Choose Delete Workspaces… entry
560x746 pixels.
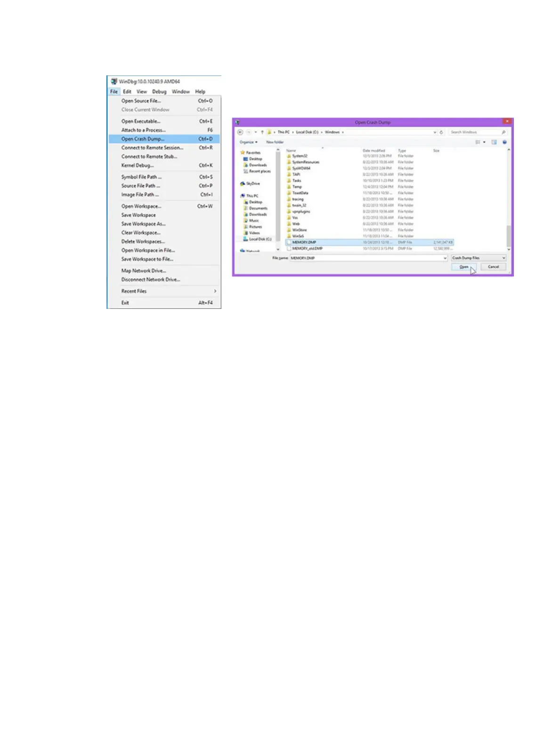(164, 242)
